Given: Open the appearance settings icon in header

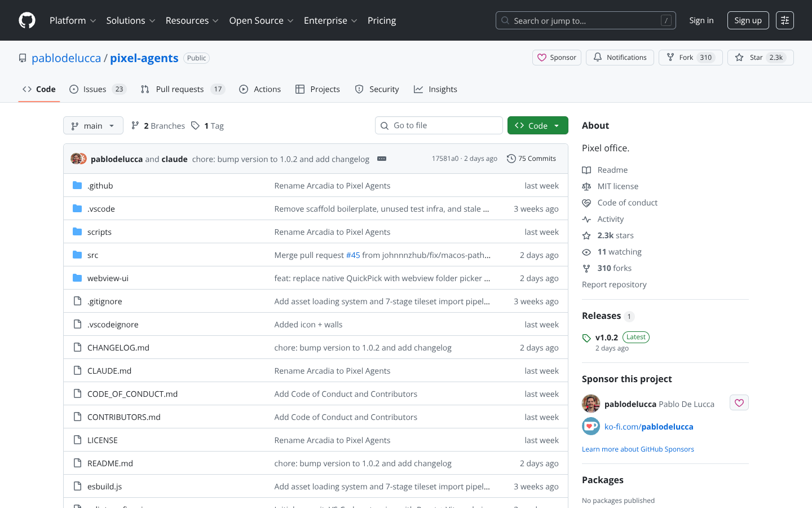Looking at the screenshot, I should point(784,20).
